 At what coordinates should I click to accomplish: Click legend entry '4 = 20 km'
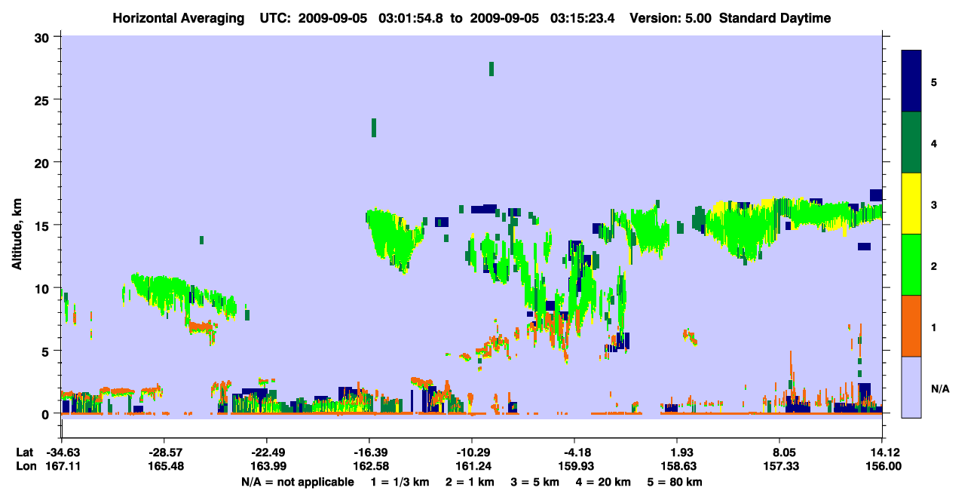[605, 482]
